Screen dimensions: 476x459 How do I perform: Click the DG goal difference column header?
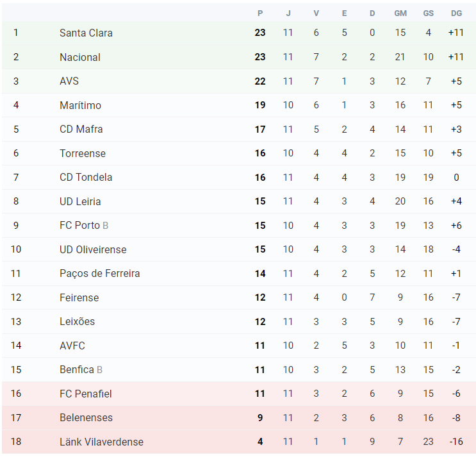(456, 13)
